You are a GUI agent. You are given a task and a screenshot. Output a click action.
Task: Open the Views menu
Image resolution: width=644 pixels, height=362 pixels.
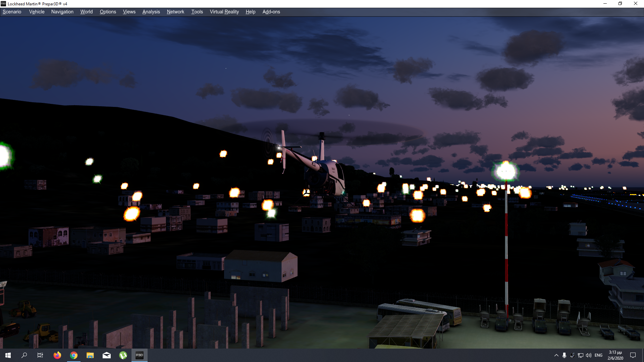coord(129,12)
